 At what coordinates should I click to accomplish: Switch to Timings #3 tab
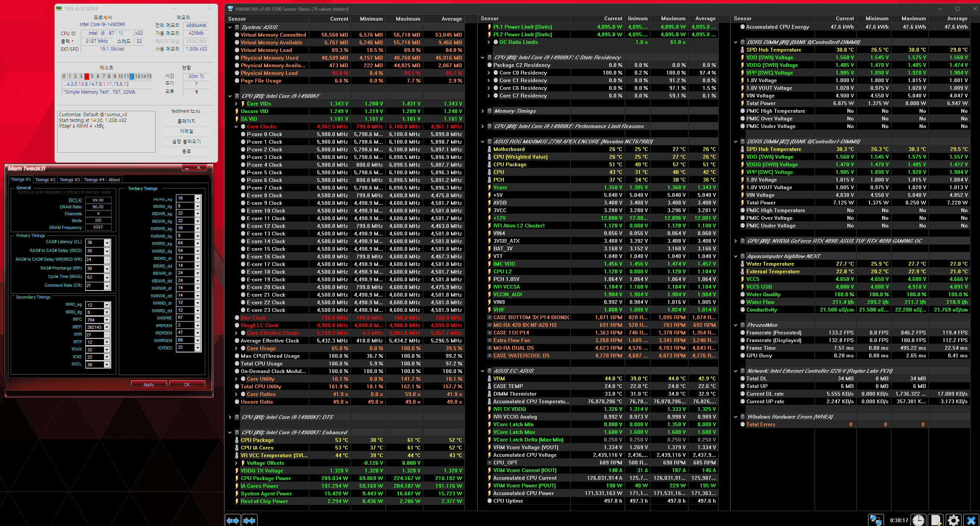tap(70, 180)
